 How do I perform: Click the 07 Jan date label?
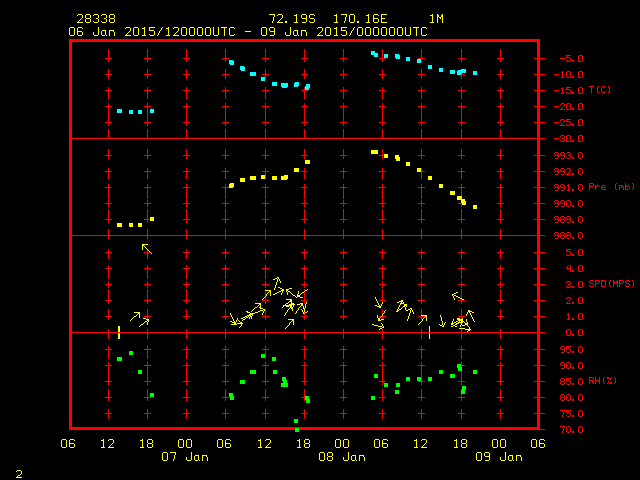point(185,457)
